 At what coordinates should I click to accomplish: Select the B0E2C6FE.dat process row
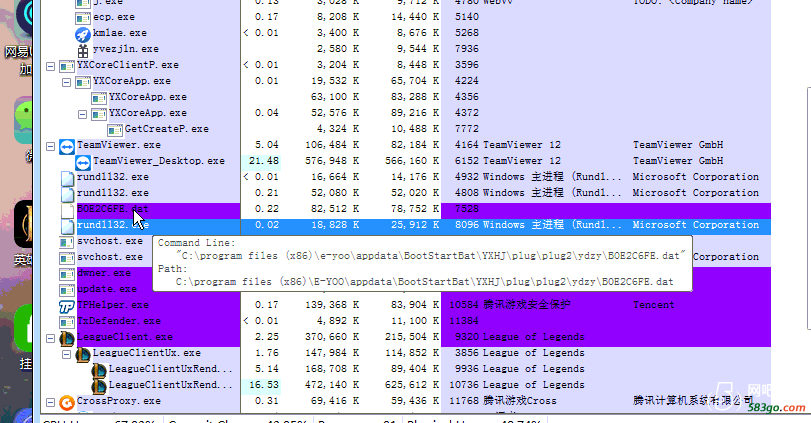[x=406, y=210]
